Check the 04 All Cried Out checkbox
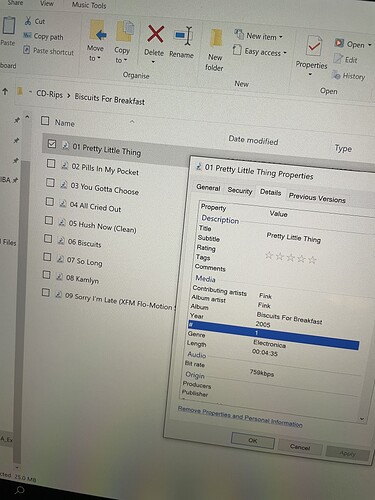This screenshot has height=500, width=375. point(49,201)
